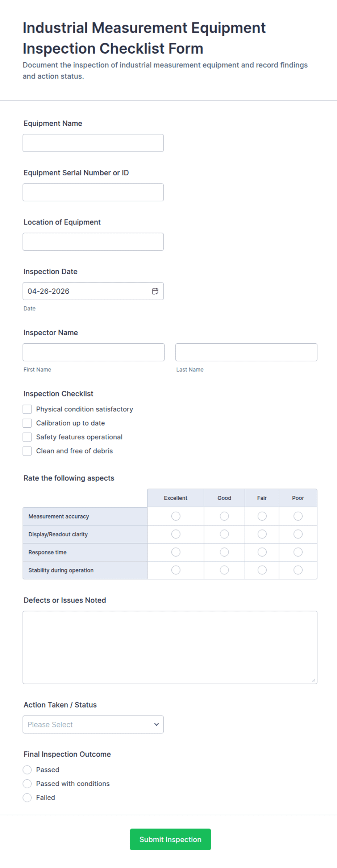The height and width of the screenshot is (868, 337).
Task: Click the inspector First Name field
Action: click(93, 352)
